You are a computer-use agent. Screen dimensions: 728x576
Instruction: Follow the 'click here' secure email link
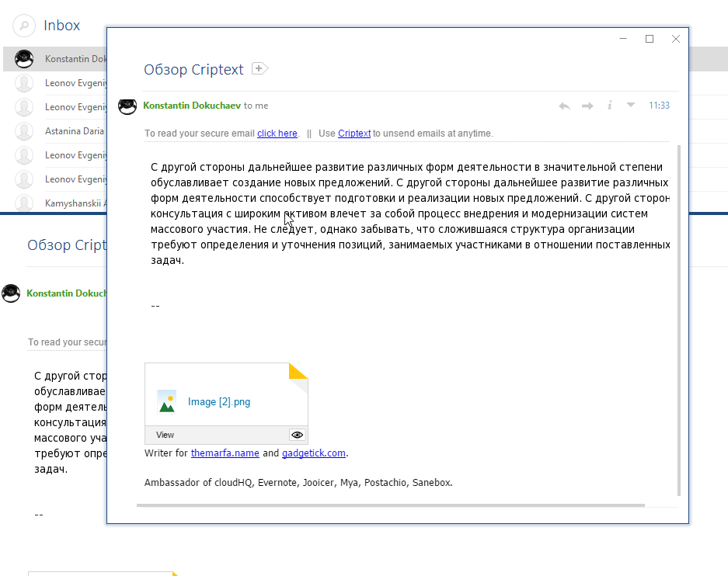(277, 134)
